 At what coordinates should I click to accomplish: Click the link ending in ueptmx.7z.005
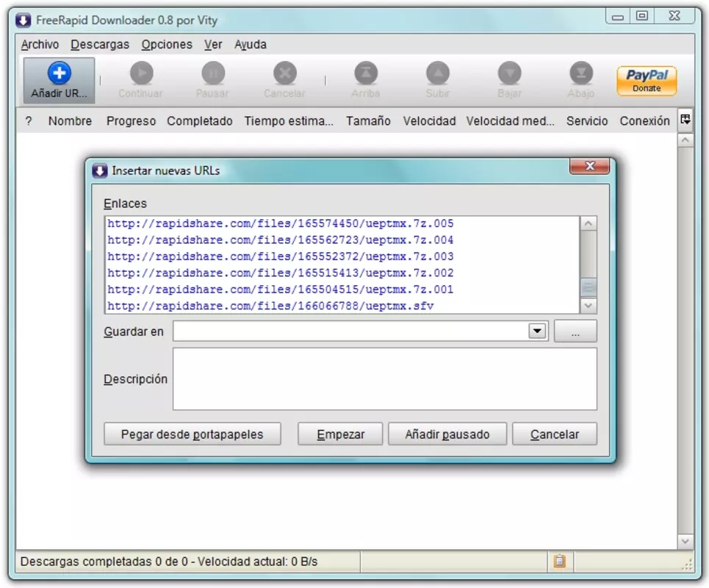tap(281, 223)
